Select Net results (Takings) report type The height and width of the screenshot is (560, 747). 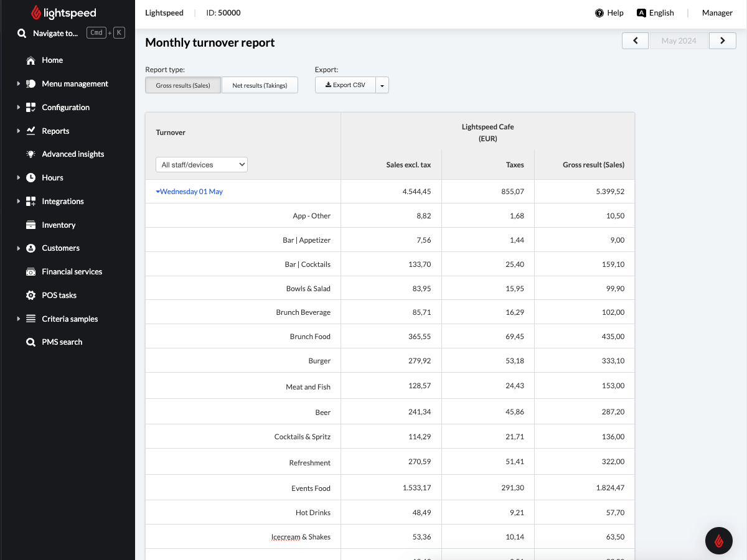(260, 85)
